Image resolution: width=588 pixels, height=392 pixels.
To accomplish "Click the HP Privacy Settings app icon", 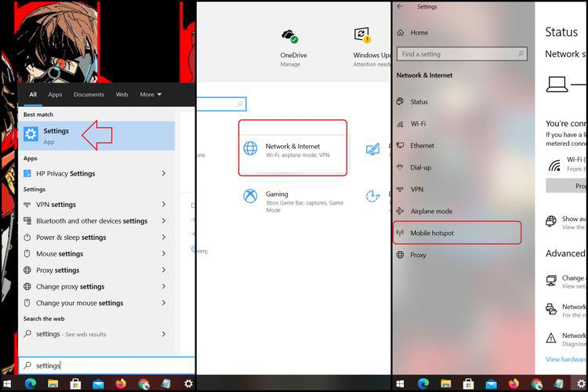I will pos(27,173).
